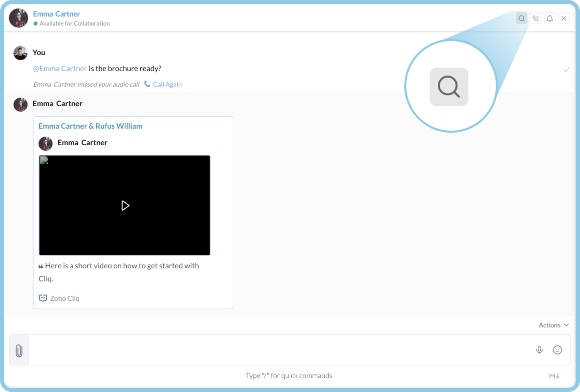Image resolution: width=580 pixels, height=392 pixels.
Task: Click the message input field
Action: [x=280, y=350]
